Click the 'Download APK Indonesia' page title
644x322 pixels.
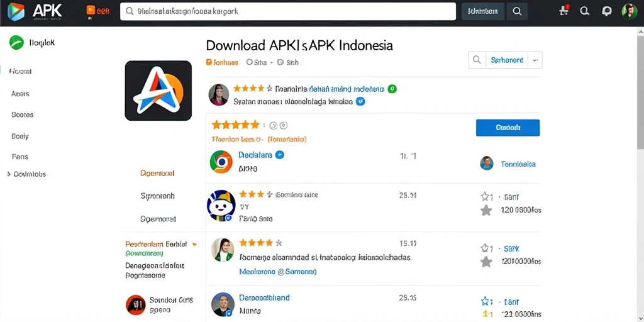coord(299,45)
